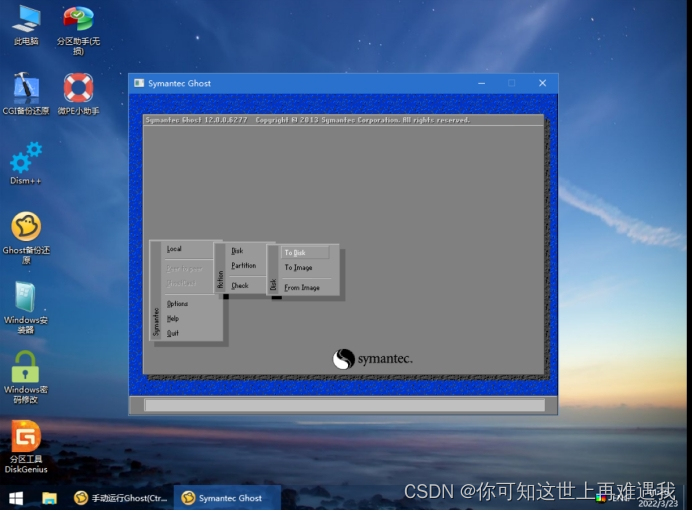Minimize the Symantec Ghost window
The height and width of the screenshot is (511, 692).
[481, 83]
